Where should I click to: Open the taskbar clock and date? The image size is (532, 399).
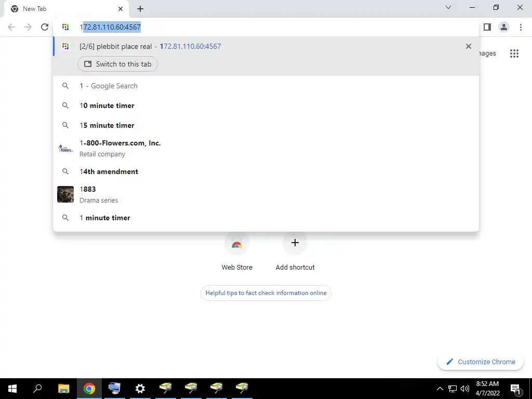(487, 389)
